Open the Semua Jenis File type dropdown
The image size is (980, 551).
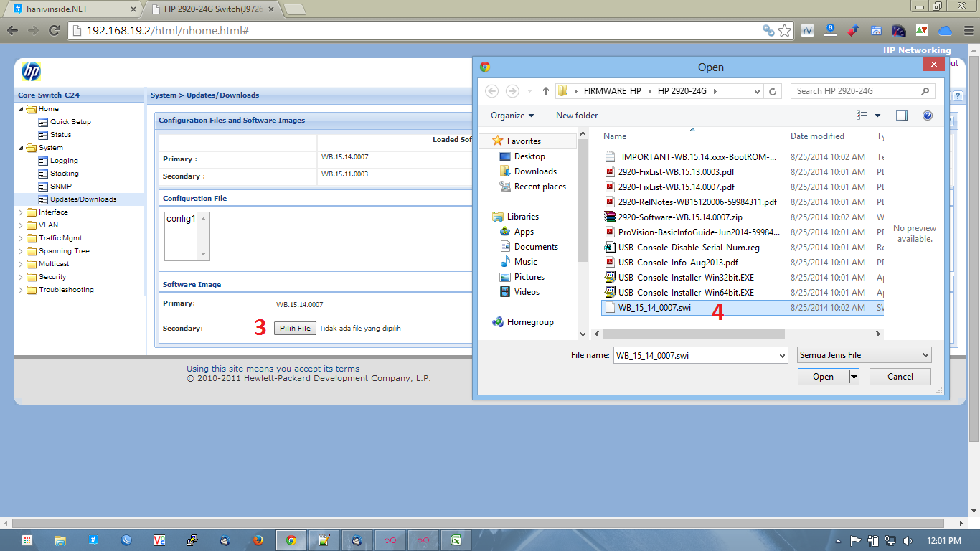click(x=864, y=354)
